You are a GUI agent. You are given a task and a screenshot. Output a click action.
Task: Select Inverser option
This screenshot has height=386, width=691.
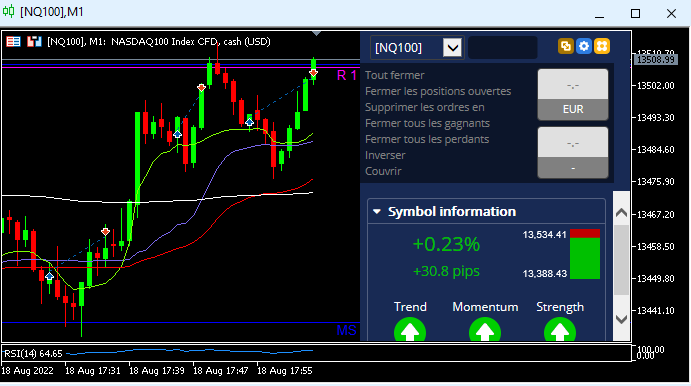385,155
